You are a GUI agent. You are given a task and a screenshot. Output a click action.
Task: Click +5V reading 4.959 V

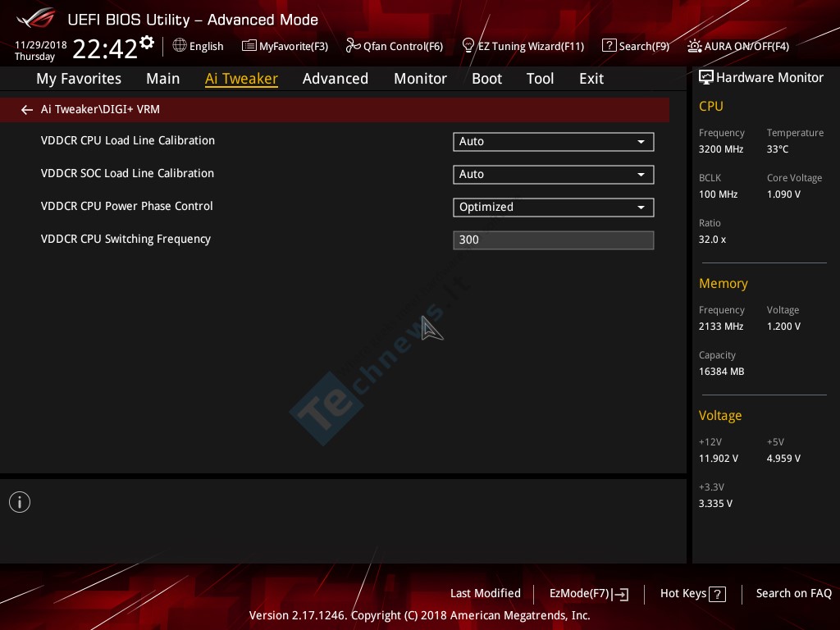783,459
